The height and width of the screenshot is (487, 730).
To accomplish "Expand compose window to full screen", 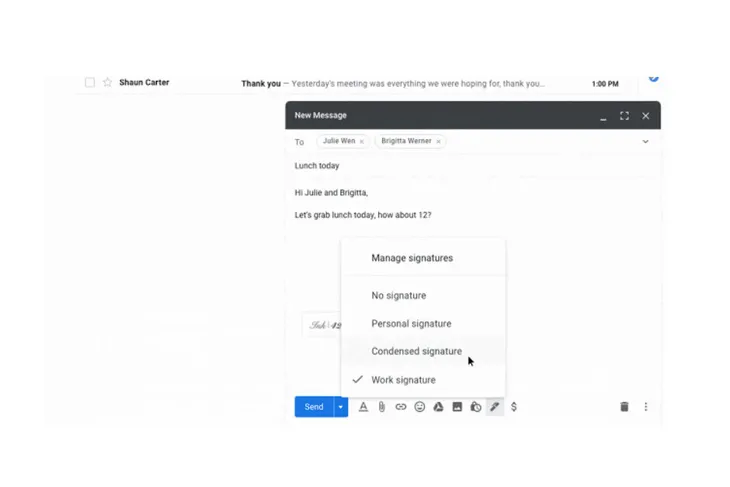I will coord(624,116).
